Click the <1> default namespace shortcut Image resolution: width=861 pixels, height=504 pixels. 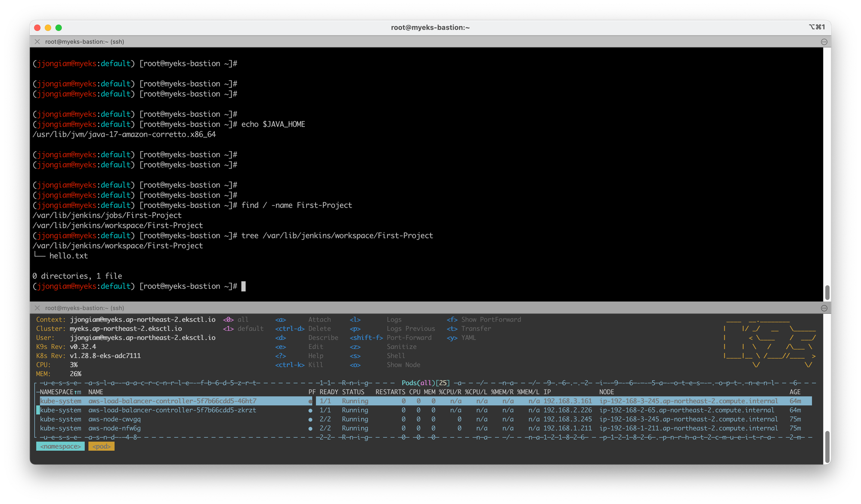click(243, 329)
